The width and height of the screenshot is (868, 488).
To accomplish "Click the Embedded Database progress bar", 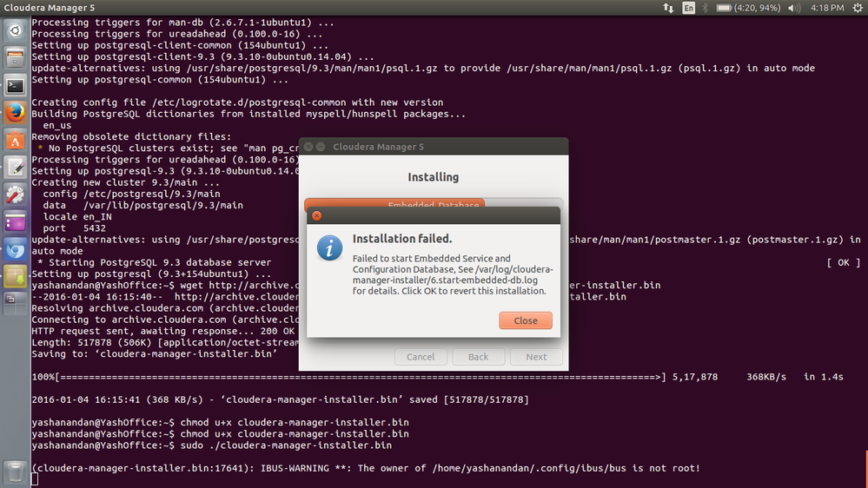I will (434, 203).
